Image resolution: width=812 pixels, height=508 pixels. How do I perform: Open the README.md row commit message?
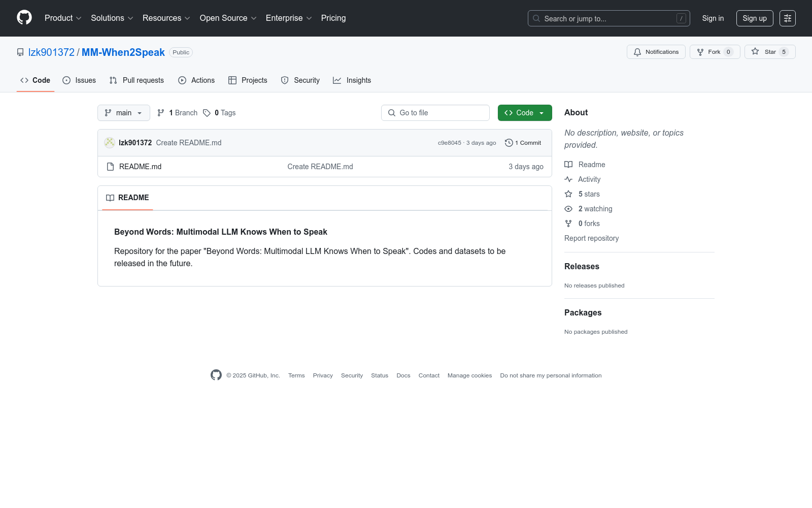(320, 167)
